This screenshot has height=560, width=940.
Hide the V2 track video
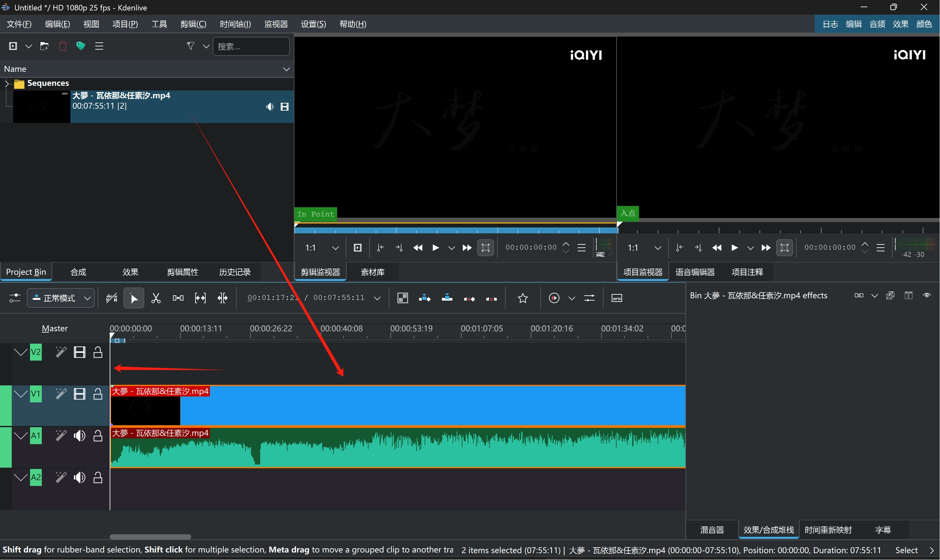[x=79, y=353]
